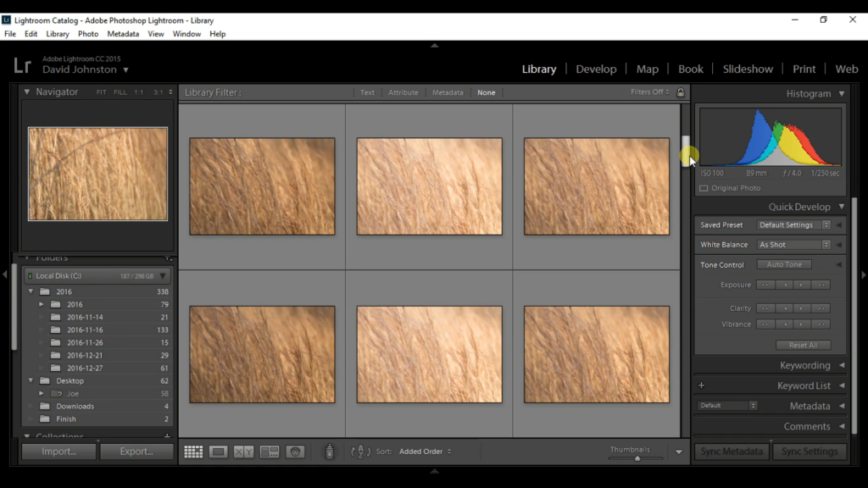Click the plus icon beside Keyword List
The image size is (868, 488).
click(701, 385)
